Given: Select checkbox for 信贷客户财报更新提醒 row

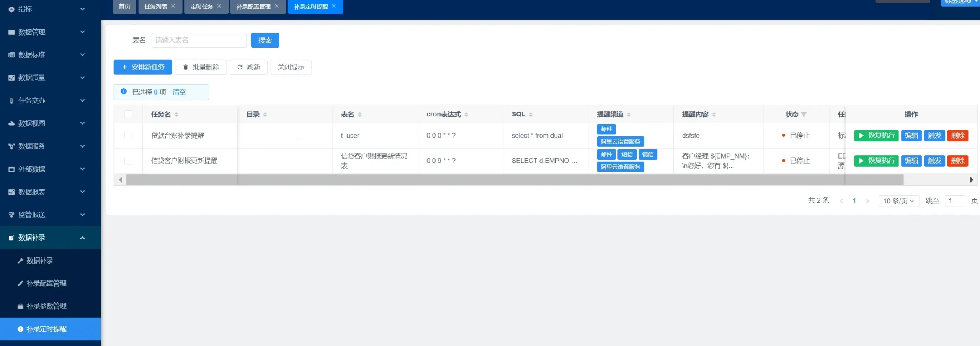Looking at the screenshot, I should tap(128, 161).
